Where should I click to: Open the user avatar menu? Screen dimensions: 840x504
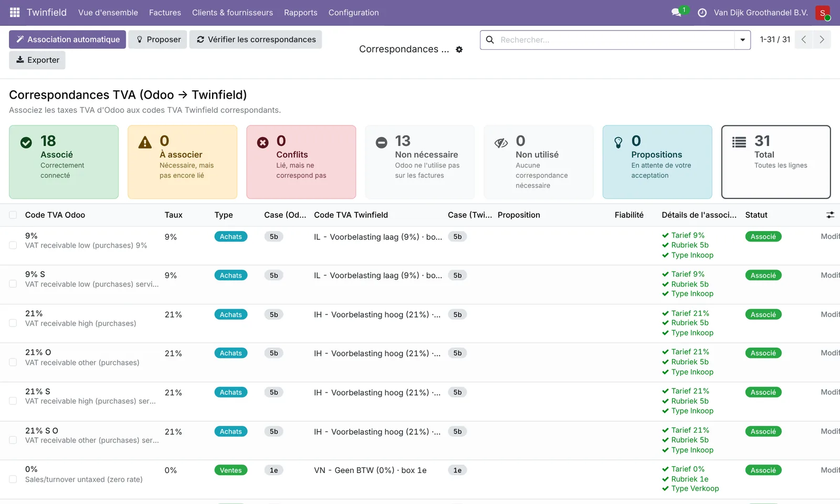(823, 13)
